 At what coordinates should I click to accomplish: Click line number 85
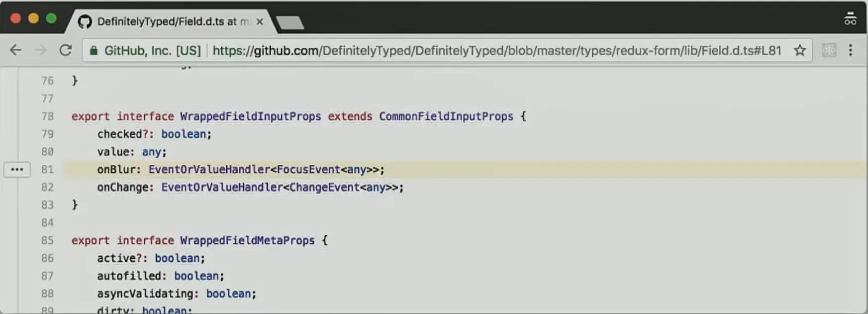click(x=47, y=240)
